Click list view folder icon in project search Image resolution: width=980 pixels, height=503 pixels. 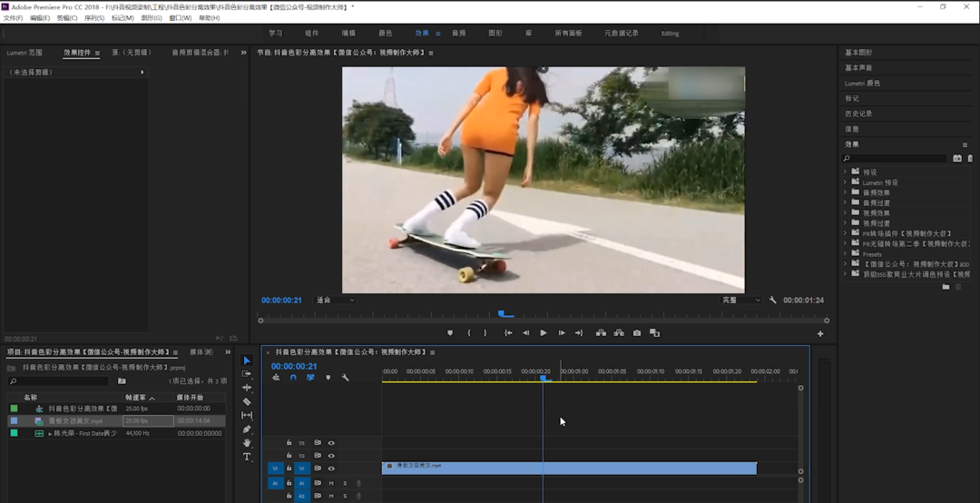(x=122, y=381)
